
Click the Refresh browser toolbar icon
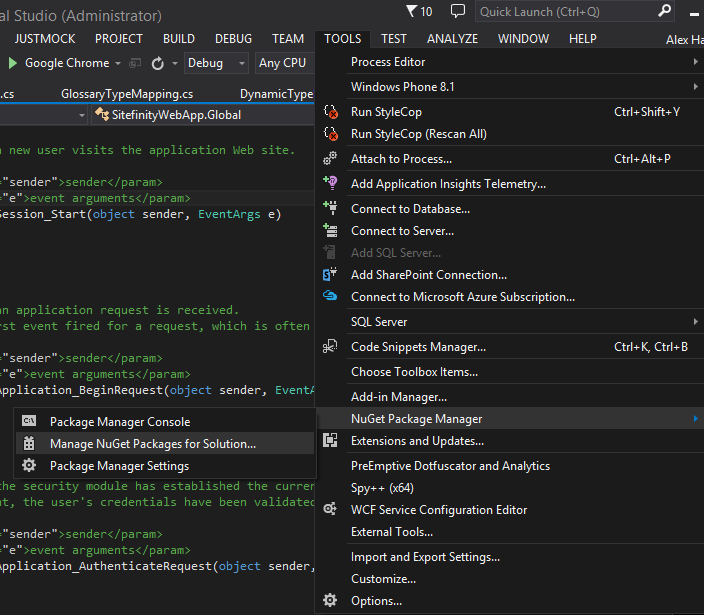tap(158, 63)
